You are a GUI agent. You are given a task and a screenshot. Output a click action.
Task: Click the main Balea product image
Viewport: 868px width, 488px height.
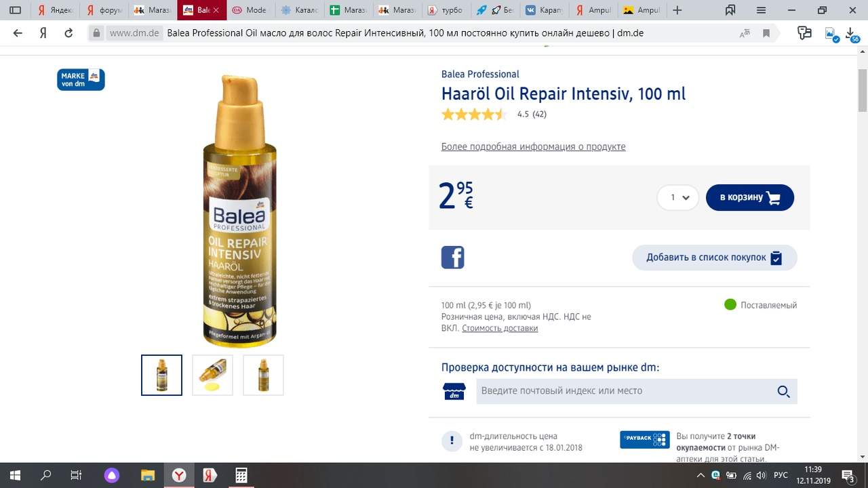click(x=239, y=211)
